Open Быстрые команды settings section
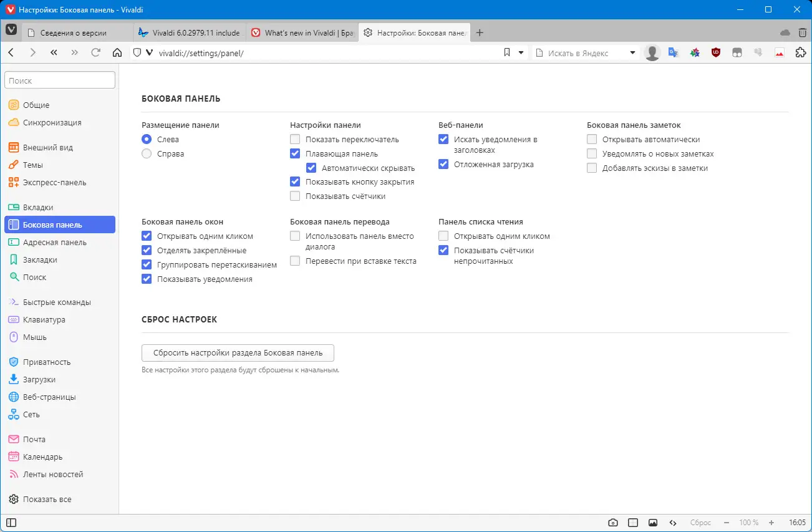This screenshot has height=532, width=812. point(60,302)
